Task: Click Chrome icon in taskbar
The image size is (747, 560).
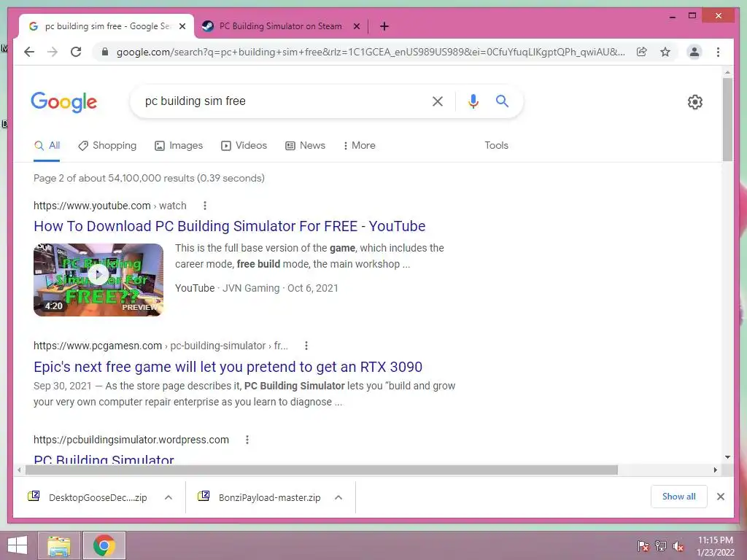Action: 104,545
